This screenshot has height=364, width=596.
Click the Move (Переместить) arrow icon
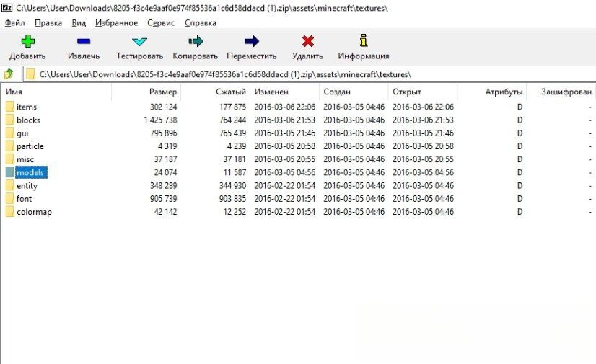coord(251,41)
